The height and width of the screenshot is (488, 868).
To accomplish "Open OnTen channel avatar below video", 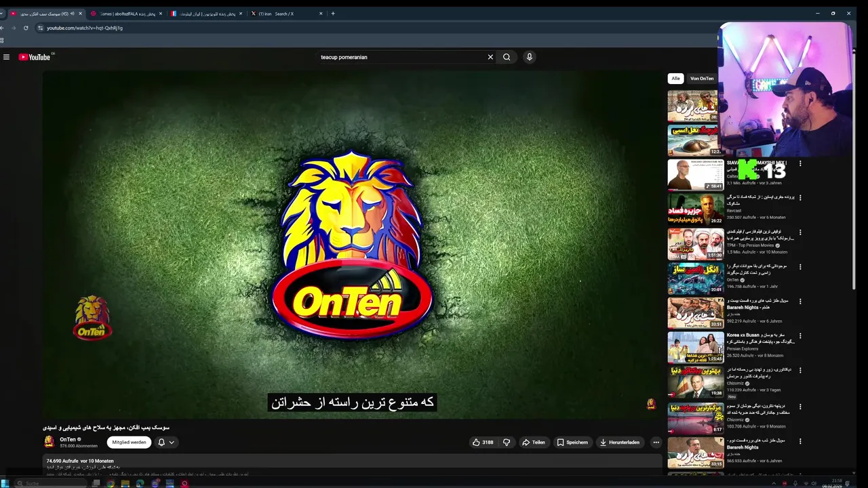I will [49, 442].
